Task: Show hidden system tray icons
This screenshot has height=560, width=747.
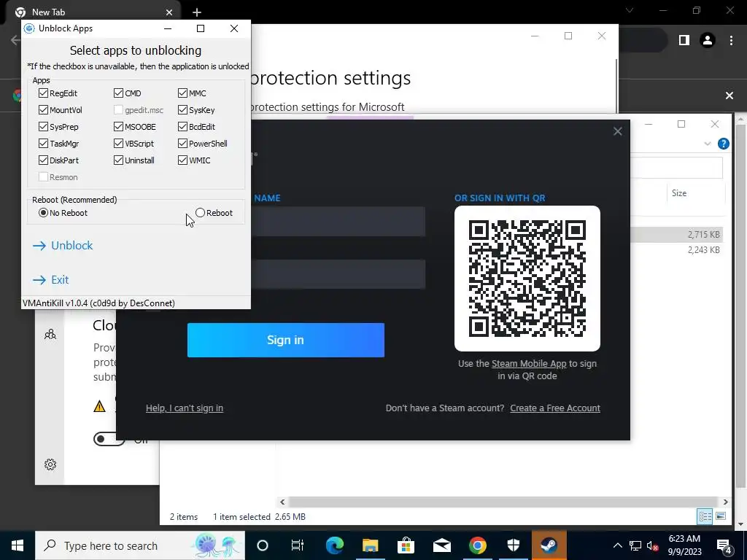Action: [617, 545]
